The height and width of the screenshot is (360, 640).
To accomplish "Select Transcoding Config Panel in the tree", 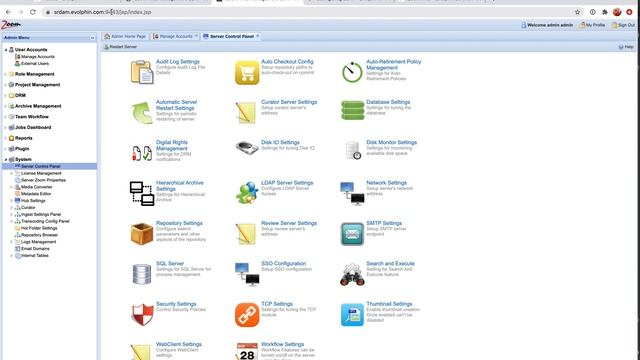I will click(45, 221).
